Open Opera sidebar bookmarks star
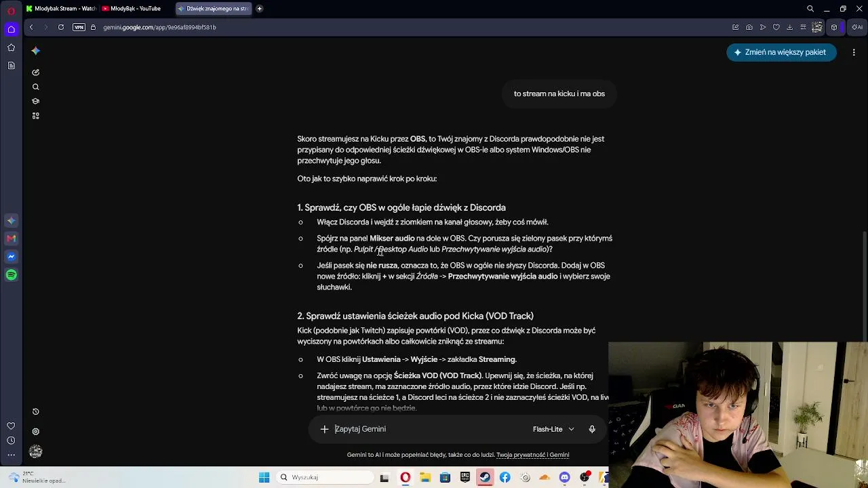The width and height of the screenshot is (868, 488). coord(11,47)
